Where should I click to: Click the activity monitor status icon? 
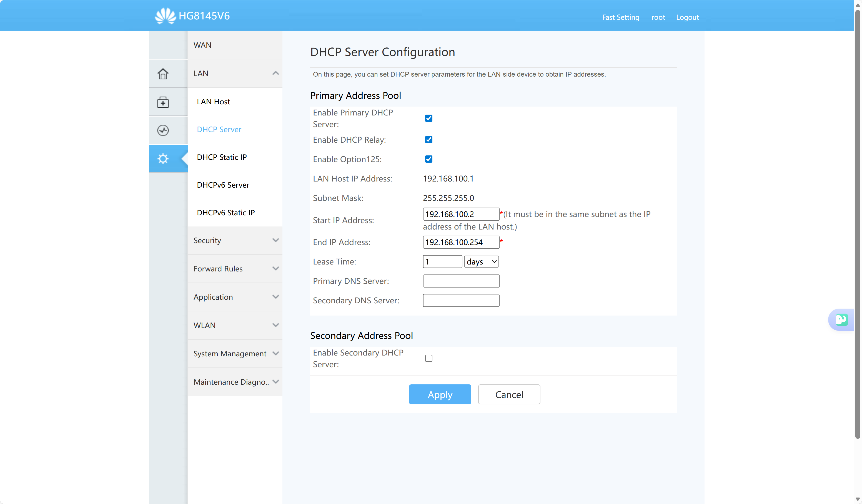pos(163,130)
